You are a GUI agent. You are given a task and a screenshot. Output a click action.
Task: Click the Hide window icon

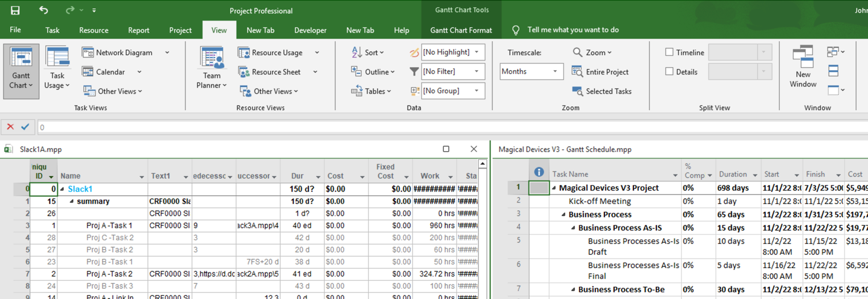coord(836,91)
